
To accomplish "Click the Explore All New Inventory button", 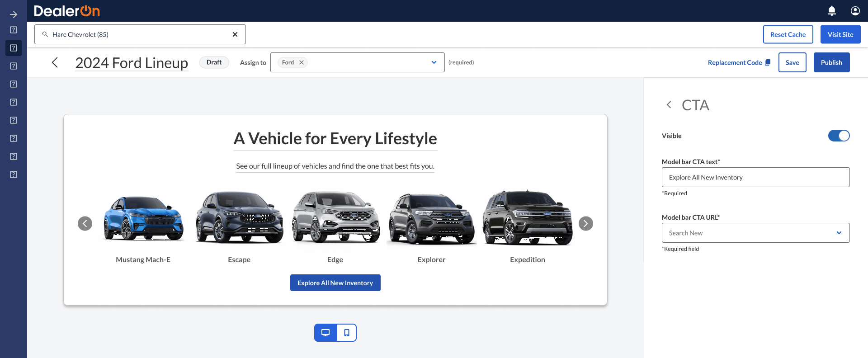I will 335,283.
